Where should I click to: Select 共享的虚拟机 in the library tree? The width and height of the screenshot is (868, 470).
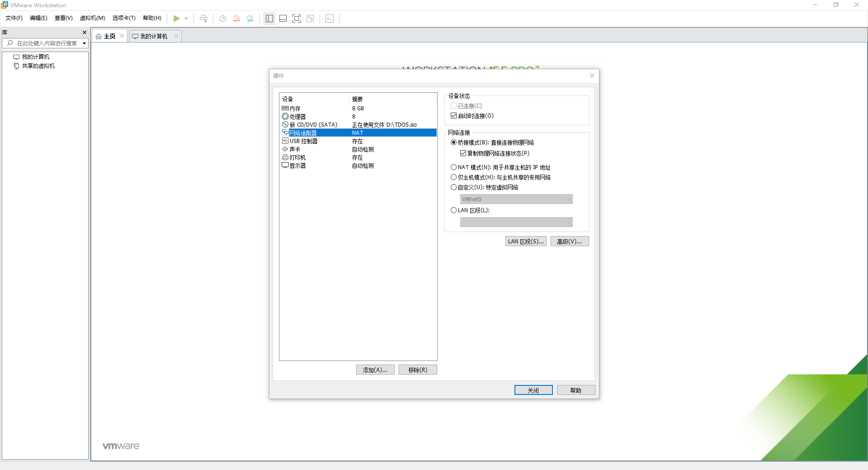pos(38,66)
